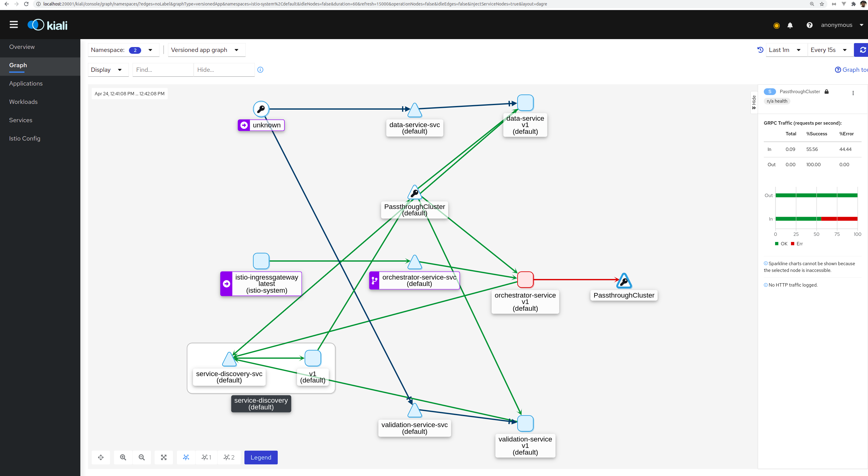Go to Istio Config page
Viewport: 868px width, 476px height.
(x=25, y=138)
